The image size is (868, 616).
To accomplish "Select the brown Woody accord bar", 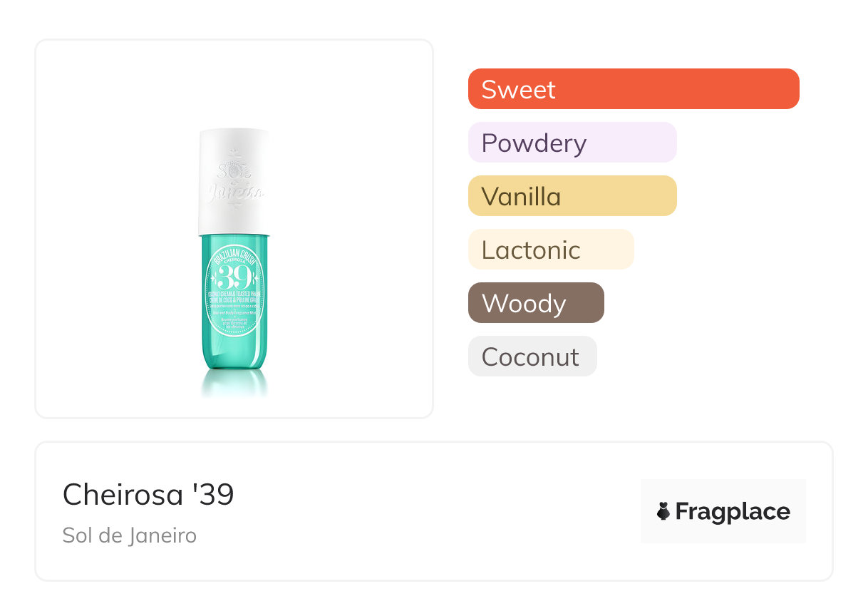I will [536, 303].
